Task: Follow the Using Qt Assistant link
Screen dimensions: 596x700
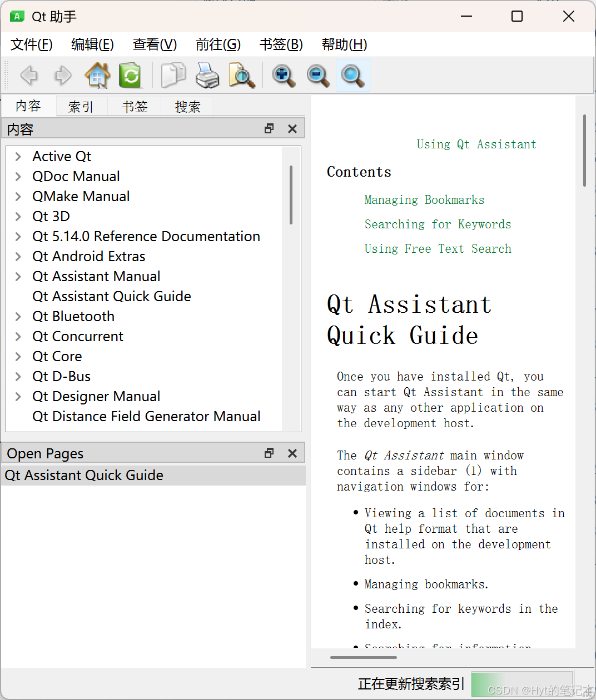Action: click(x=476, y=144)
